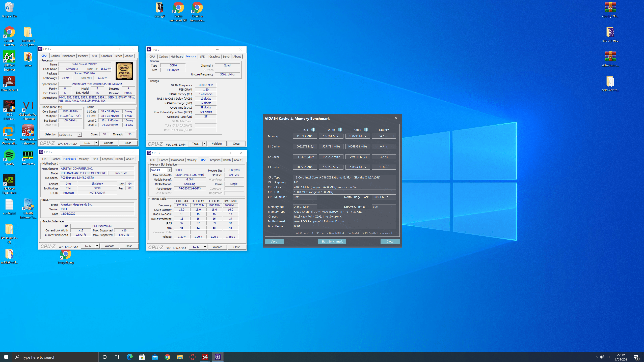This screenshot has height=362, width=644.
Task: Click Write info icon in AIDA64 benchmark
Action: pyautogui.click(x=340, y=129)
